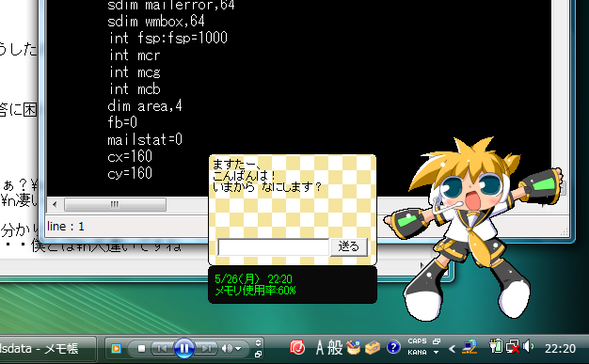Viewport: 589px width, 364px height.
Task: Click the red IME language bar icon
Action: [x=297, y=347]
